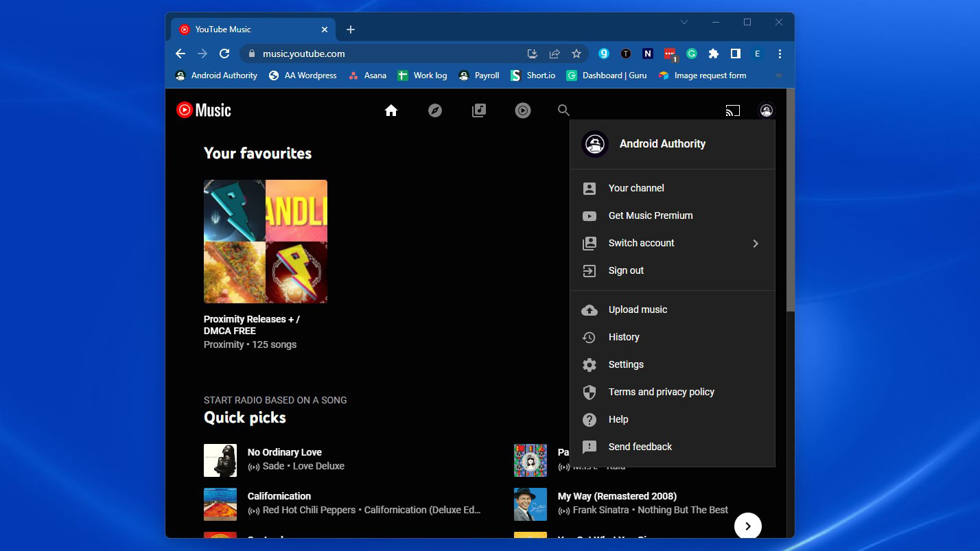This screenshot has width=980, height=551.
Task: Click Sign out in account menu
Action: tap(626, 270)
